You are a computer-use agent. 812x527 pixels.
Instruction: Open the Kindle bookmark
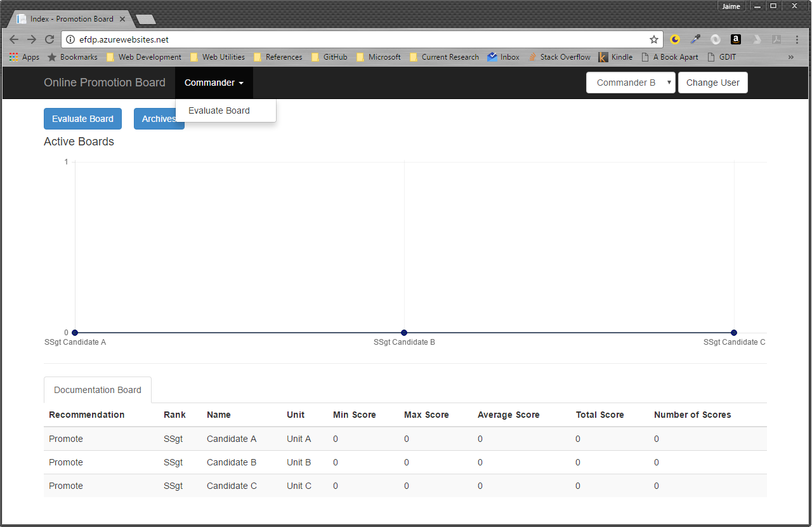(615, 57)
